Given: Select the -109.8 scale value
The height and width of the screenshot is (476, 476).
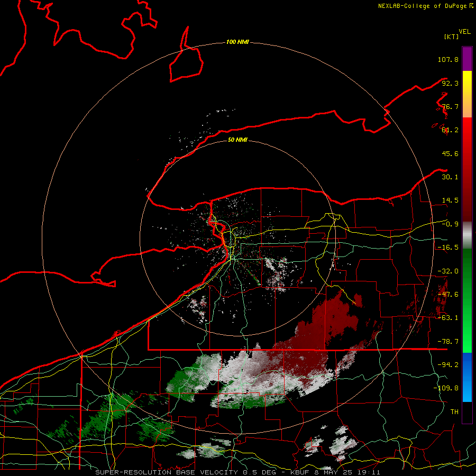Looking at the screenshot, I should coord(446,388).
